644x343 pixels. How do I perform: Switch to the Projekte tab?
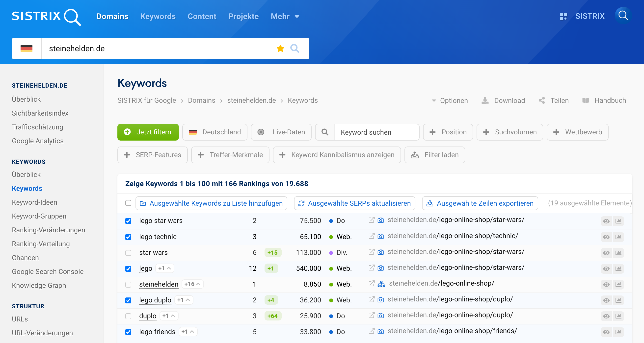(243, 17)
